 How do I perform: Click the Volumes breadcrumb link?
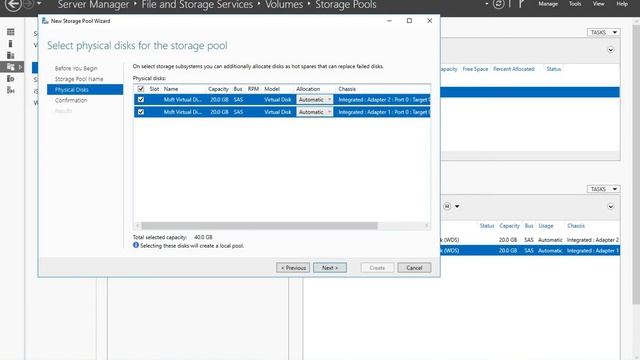tap(284, 5)
